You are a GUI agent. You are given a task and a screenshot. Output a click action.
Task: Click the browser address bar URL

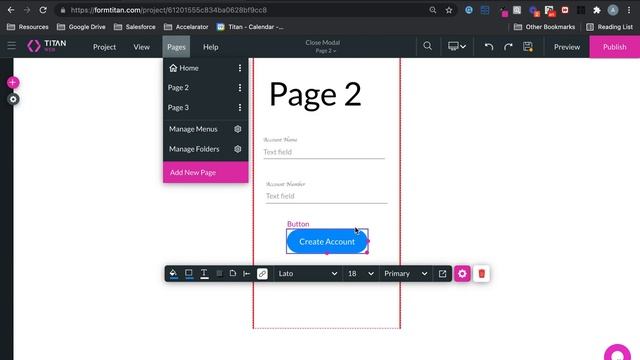point(168,10)
